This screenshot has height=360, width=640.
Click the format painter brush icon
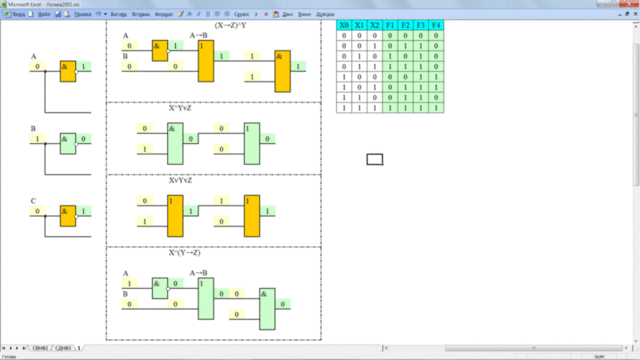click(180, 14)
